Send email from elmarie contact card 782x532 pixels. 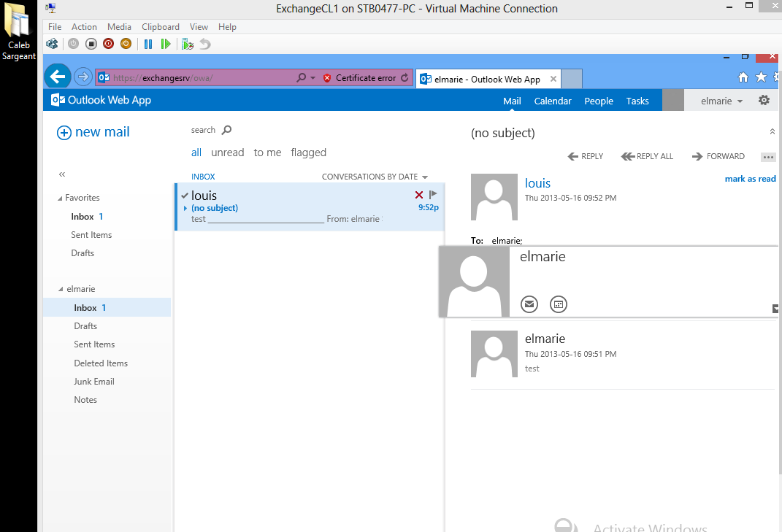[x=529, y=304]
